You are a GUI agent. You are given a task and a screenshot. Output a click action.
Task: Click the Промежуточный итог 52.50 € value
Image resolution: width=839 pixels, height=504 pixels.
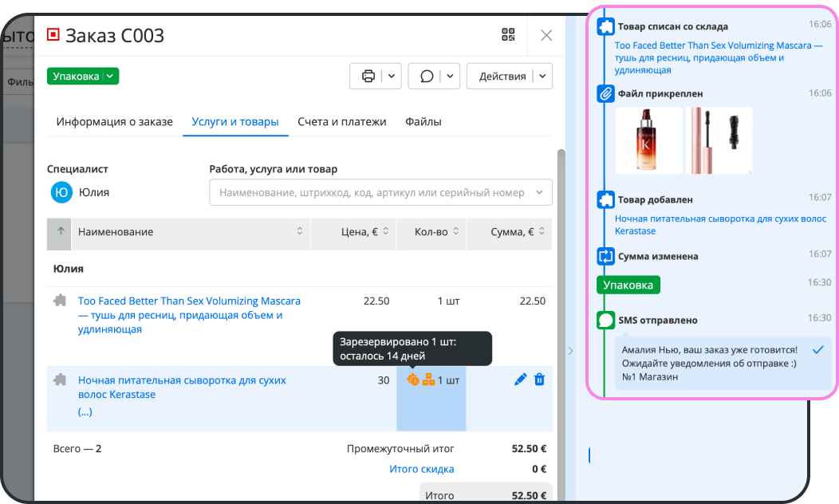[529, 448]
